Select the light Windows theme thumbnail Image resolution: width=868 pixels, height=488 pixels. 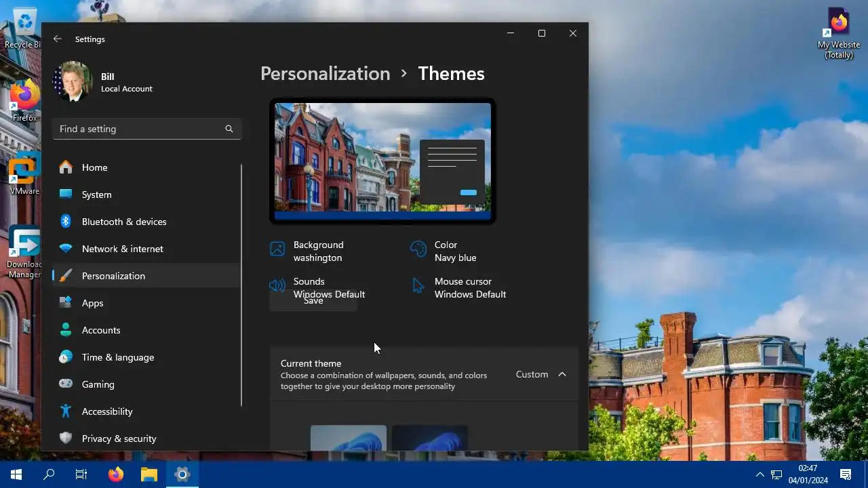tap(349, 438)
